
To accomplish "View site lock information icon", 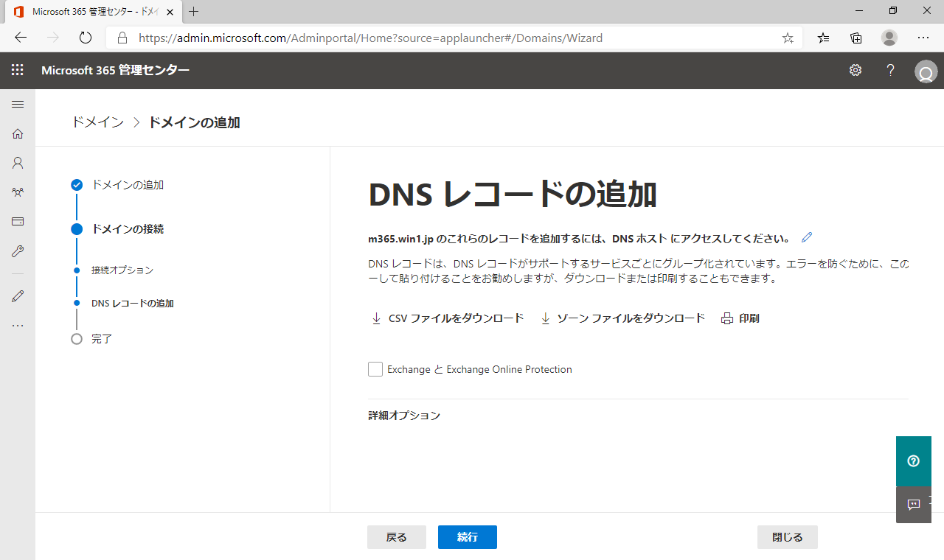I will click(122, 38).
